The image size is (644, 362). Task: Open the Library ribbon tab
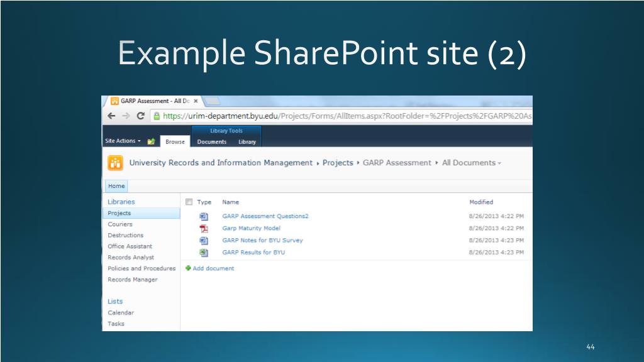pyautogui.click(x=247, y=141)
